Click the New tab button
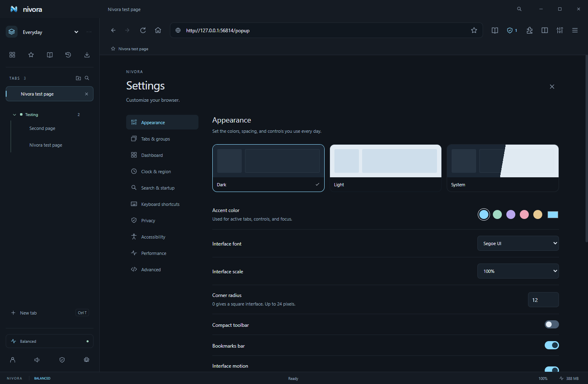 49,313
